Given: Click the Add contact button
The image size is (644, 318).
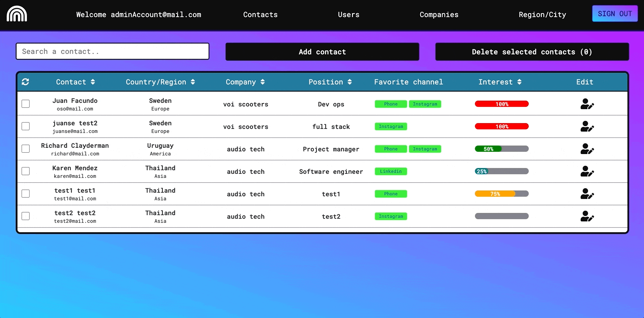Looking at the screenshot, I should [x=322, y=52].
